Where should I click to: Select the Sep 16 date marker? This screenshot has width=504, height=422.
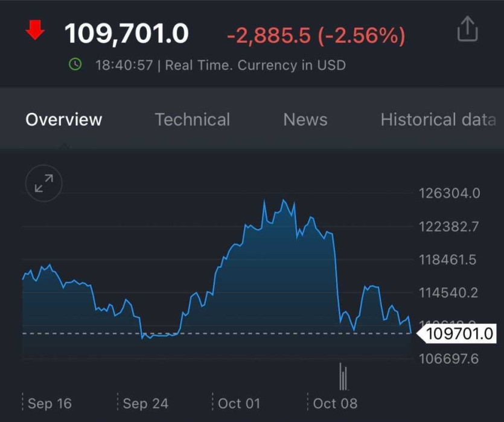(49, 403)
